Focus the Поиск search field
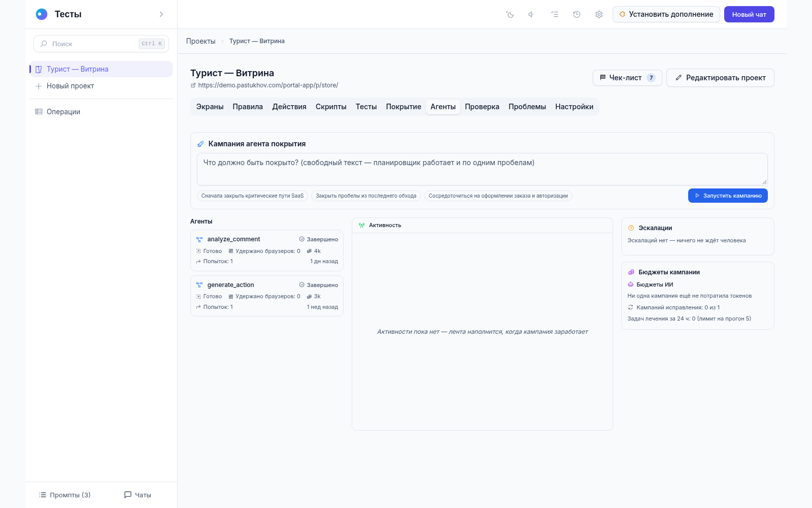The width and height of the screenshot is (812, 508). [x=101, y=44]
